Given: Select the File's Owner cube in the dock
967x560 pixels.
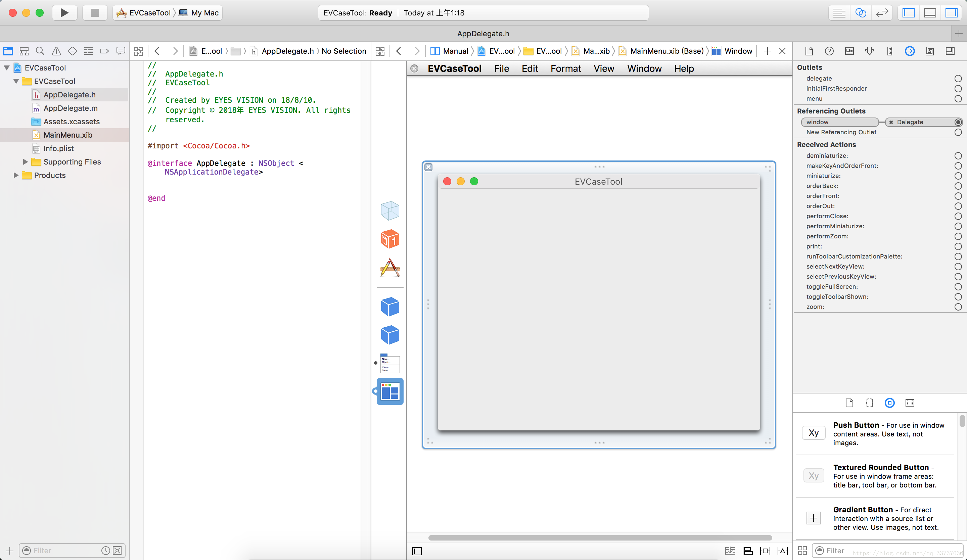Looking at the screenshot, I should pyautogui.click(x=390, y=211).
